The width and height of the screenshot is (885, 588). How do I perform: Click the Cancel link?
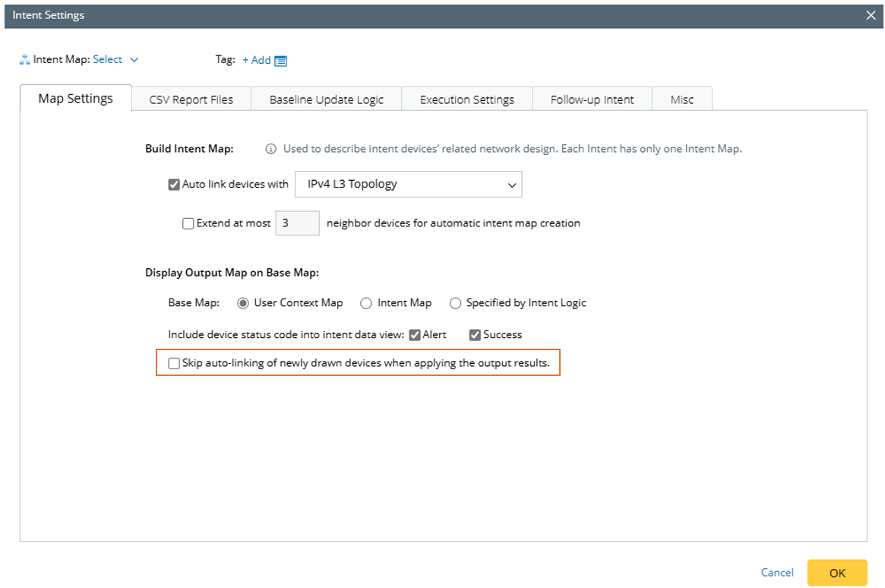coord(777,573)
